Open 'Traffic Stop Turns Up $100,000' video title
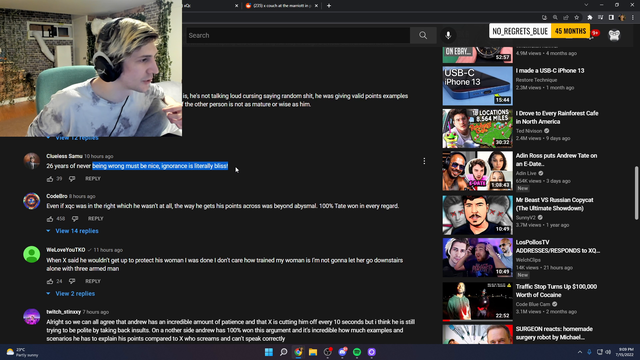Viewport: 640px width, 360px height. tap(556, 291)
